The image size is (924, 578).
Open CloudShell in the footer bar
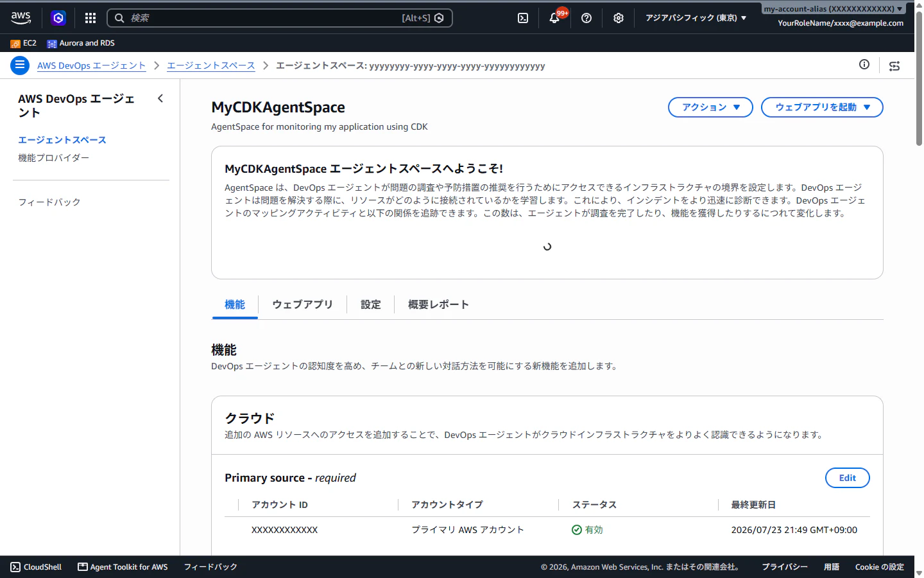point(36,567)
